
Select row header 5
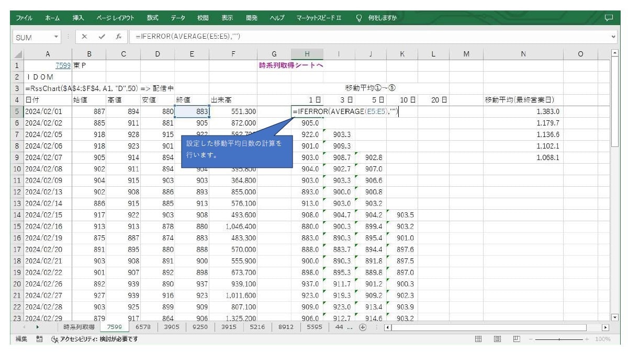coord(17,111)
